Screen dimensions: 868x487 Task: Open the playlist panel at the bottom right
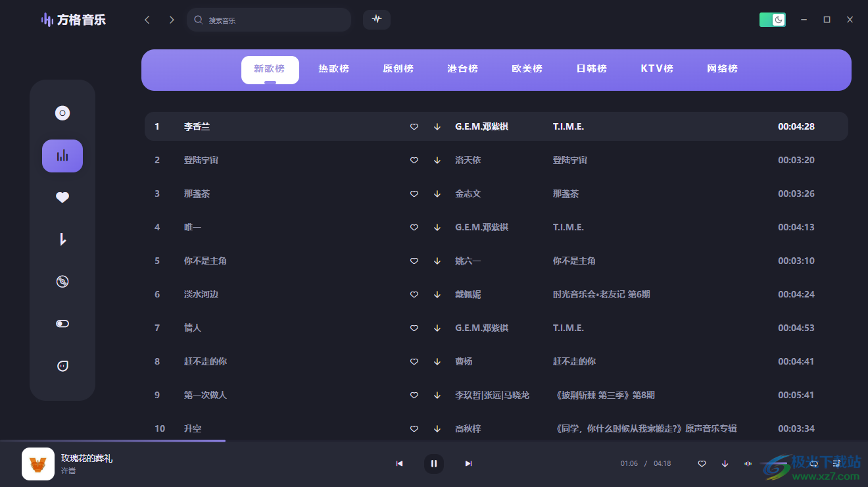[x=836, y=463]
